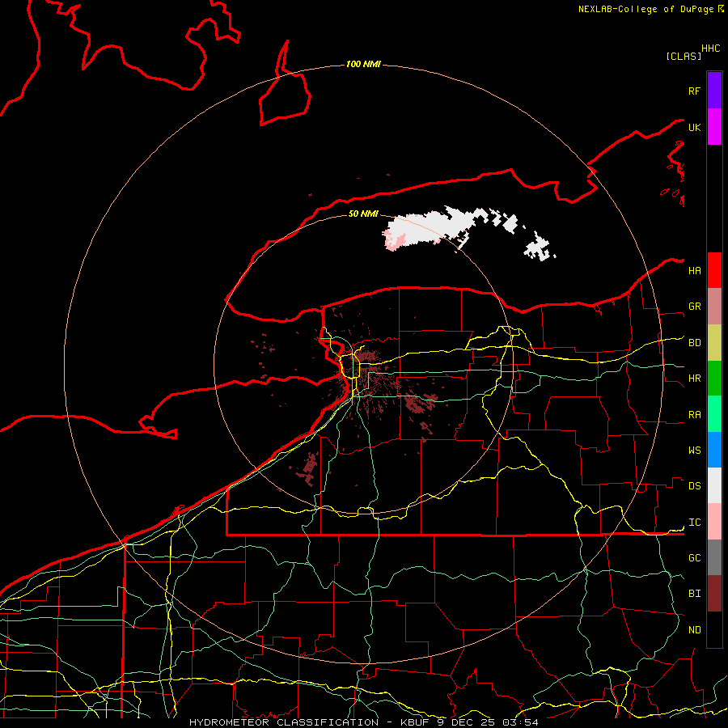The height and width of the screenshot is (728, 728).
Task: Click the IC legend label
Action: click(x=694, y=523)
